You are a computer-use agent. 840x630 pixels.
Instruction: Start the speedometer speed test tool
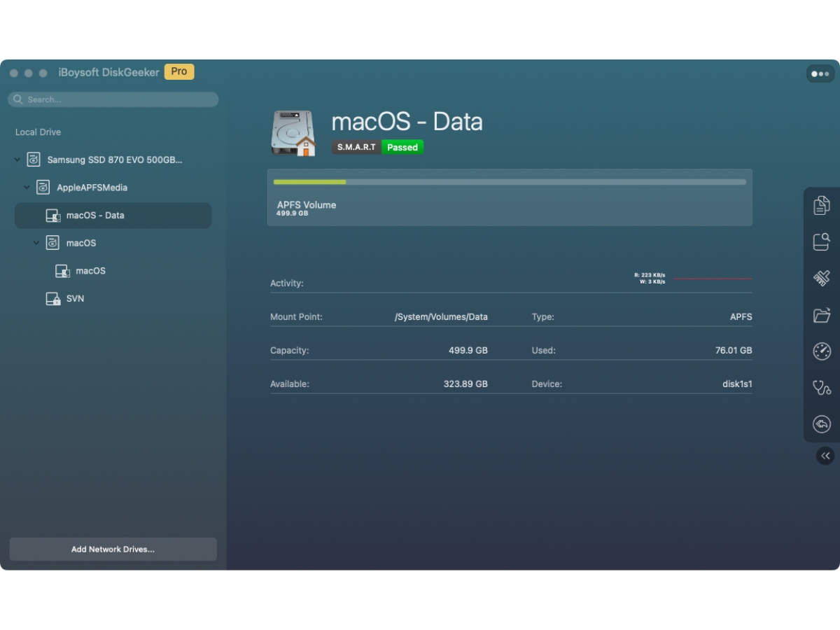pyautogui.click(x=822, y=351)
